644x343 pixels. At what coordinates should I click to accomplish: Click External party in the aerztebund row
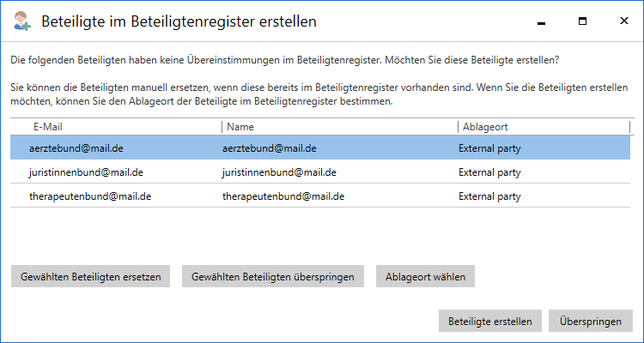coord(489,148)
